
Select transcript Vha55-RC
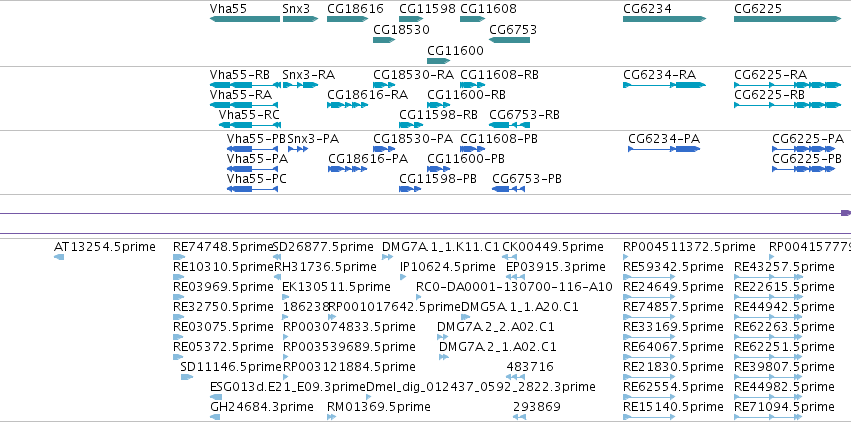[250, 125]
